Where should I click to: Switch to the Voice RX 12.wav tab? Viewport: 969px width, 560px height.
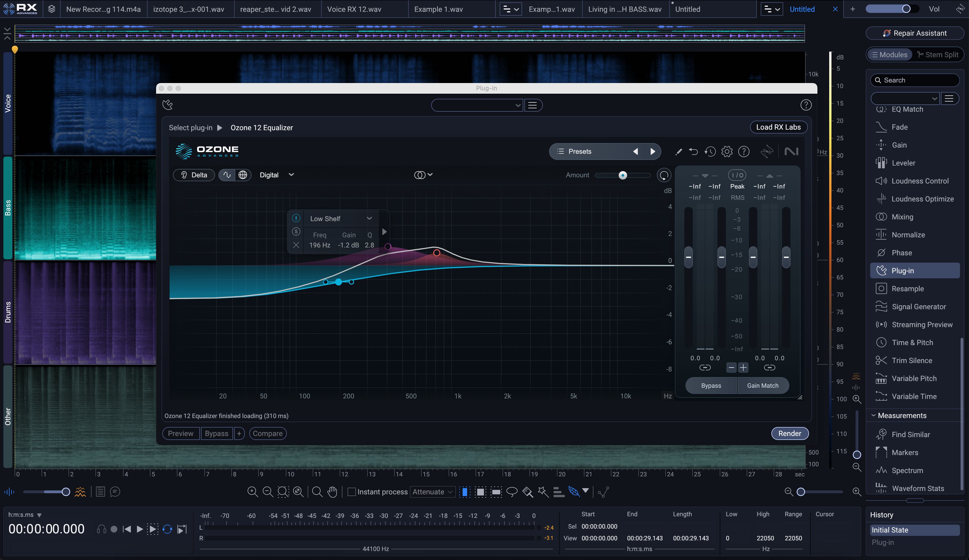[354, 9]
